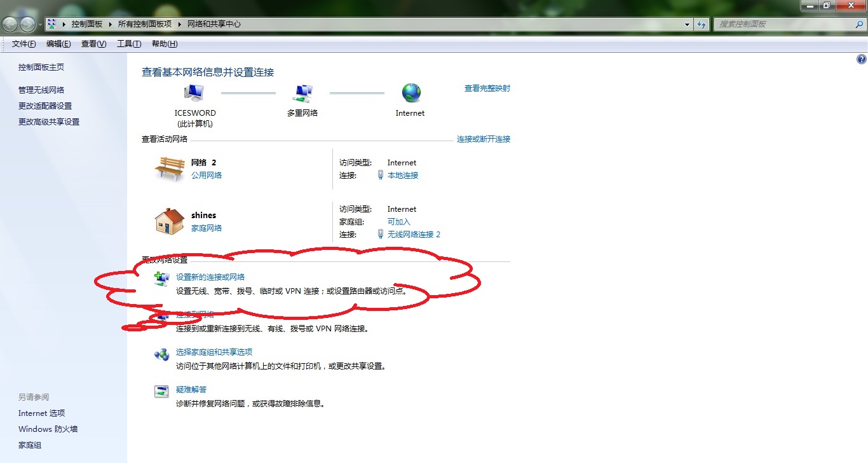
Task: Open Windows 防火墙 from the sidebar
Action: pos(48,429)
